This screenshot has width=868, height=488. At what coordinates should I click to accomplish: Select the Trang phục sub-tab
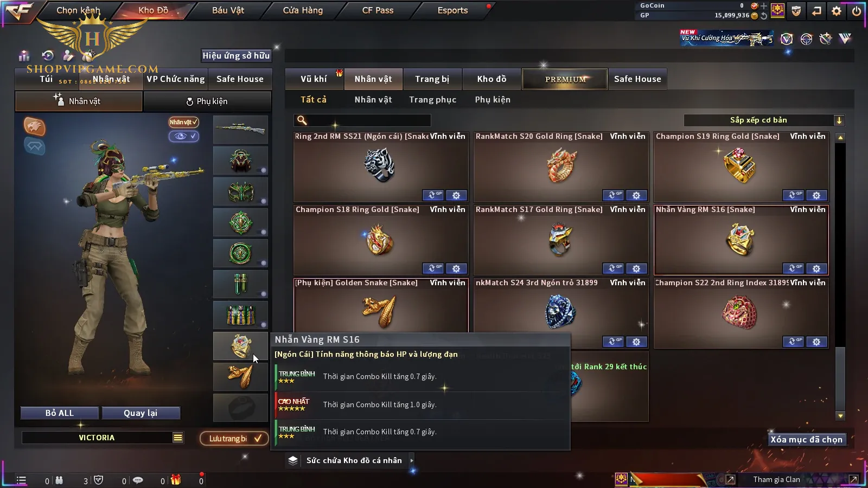[x=432, y=100]
